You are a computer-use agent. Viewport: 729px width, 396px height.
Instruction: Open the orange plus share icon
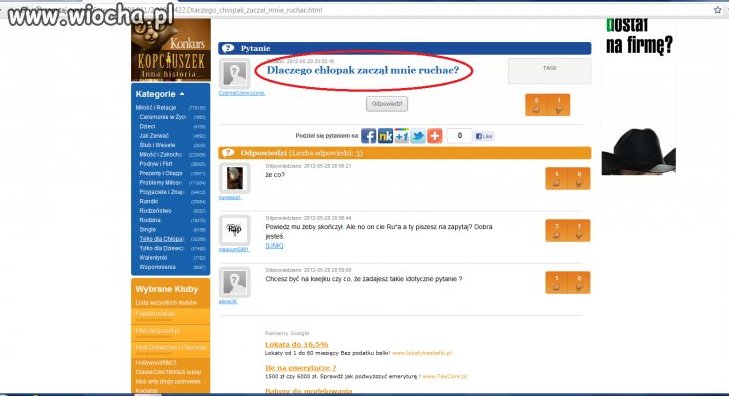pos(435,136)
